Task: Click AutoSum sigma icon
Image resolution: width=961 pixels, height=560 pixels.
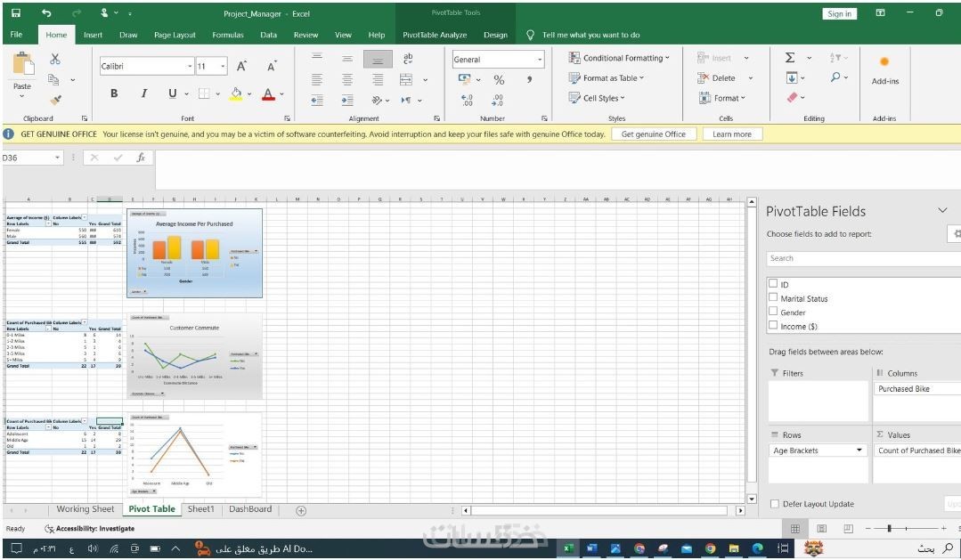Action: (x=790, y=58)
